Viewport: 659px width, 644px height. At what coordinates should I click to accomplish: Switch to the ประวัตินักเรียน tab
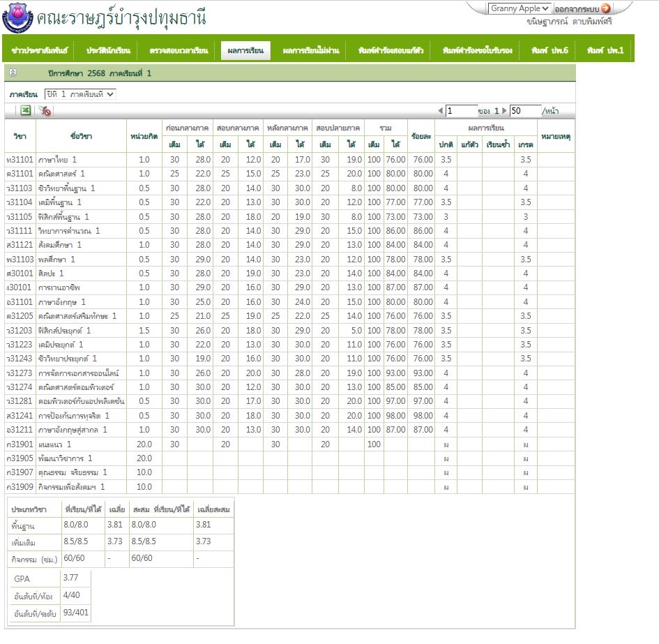[x=108, y=51]
